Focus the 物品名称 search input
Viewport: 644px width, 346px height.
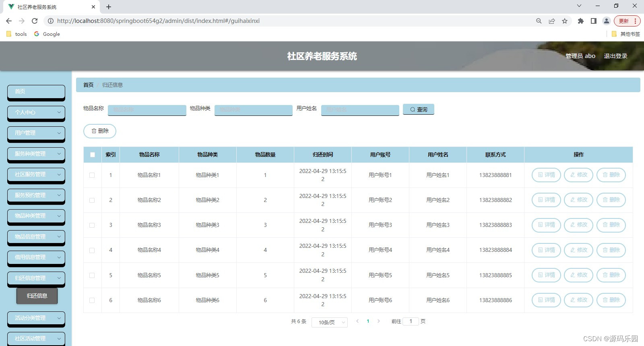pyautogui.click(x=147, y=110)
